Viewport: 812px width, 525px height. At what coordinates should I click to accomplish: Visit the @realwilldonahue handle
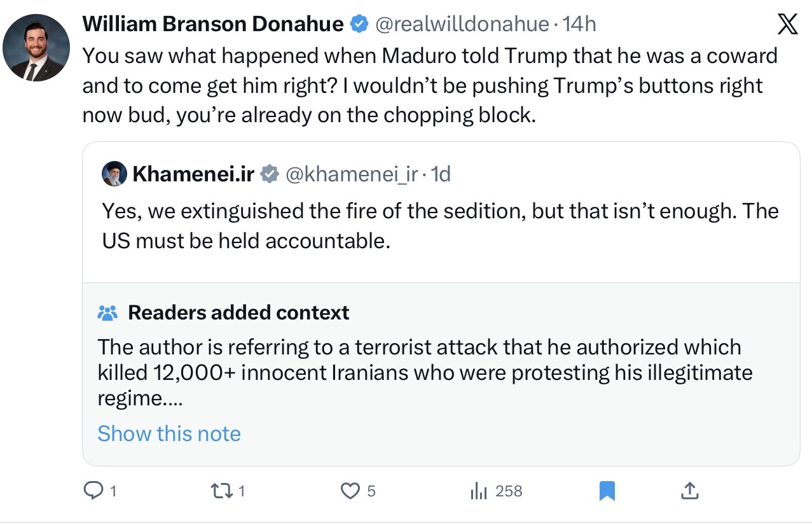tap(462, 24)
